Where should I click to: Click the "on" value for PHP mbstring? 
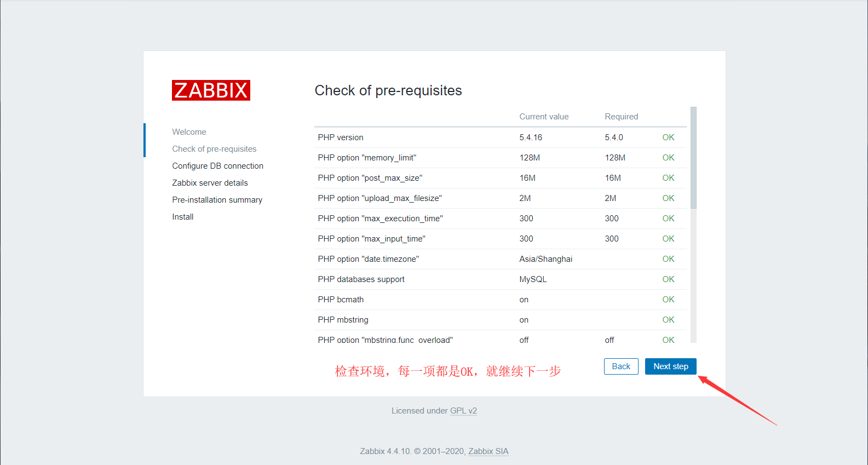pyautogui.click(x=524, y=320)
